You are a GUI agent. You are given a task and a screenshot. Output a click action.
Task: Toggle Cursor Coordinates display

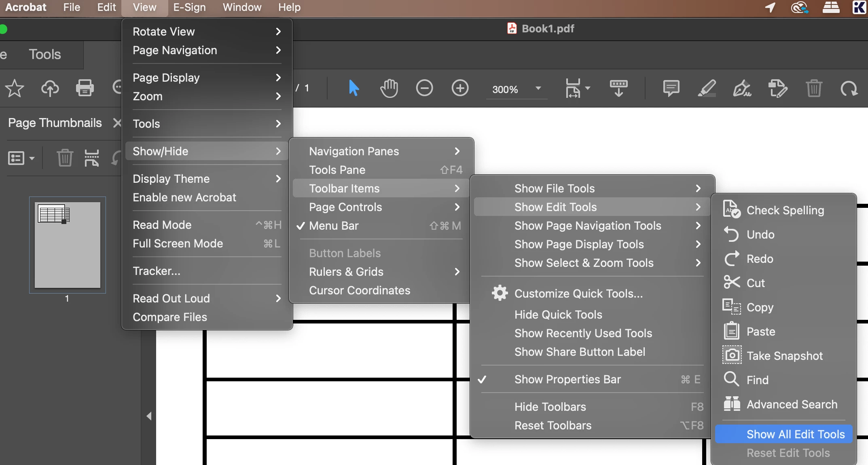tap(359, 290)
